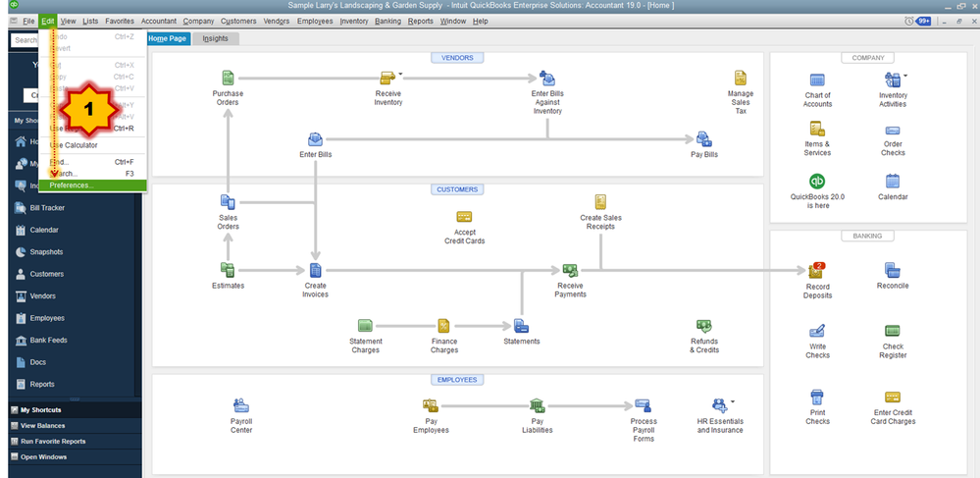Open the Payroll Center icon
980x478 pixels.
coord(240,405)
